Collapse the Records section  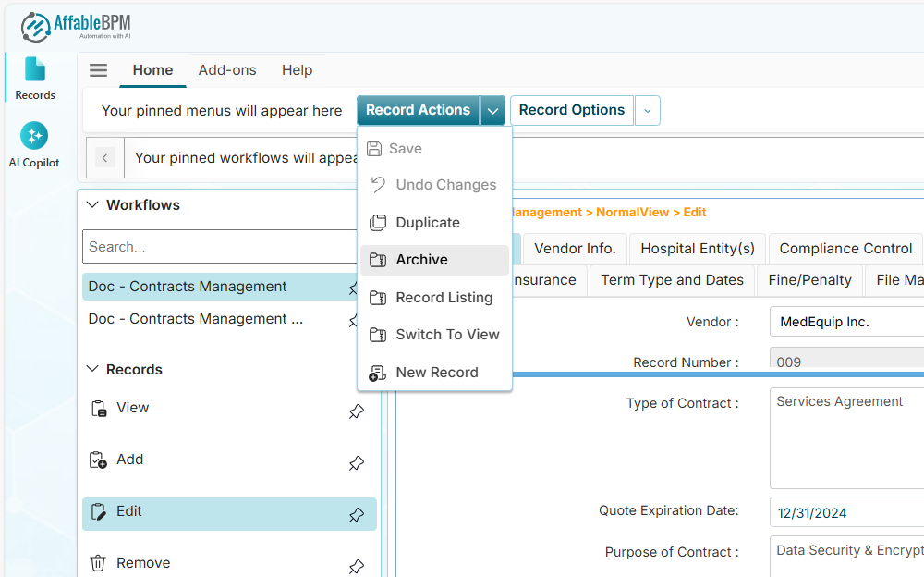92,370
